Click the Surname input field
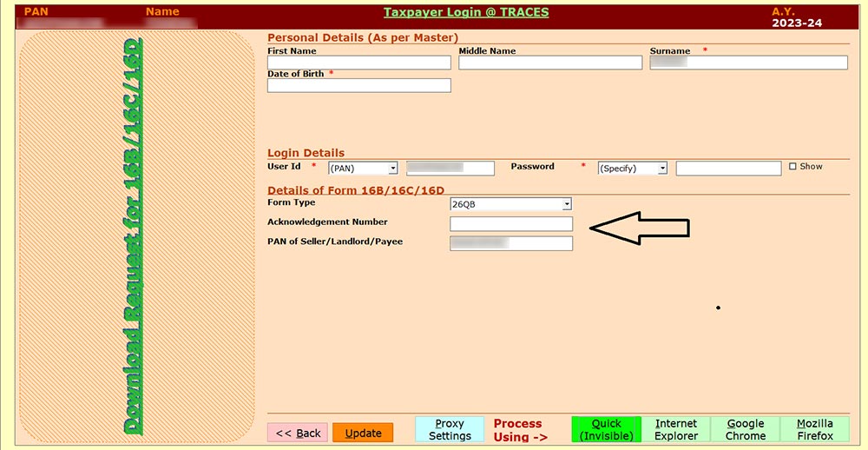Screen dimensions: 868x450 pos(748,63)
